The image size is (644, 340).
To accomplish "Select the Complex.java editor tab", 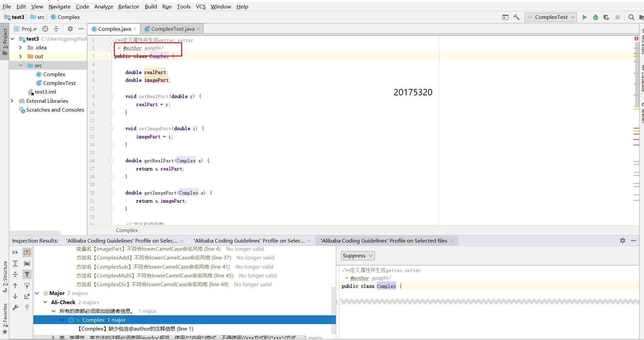I will (x=114, y=29).
